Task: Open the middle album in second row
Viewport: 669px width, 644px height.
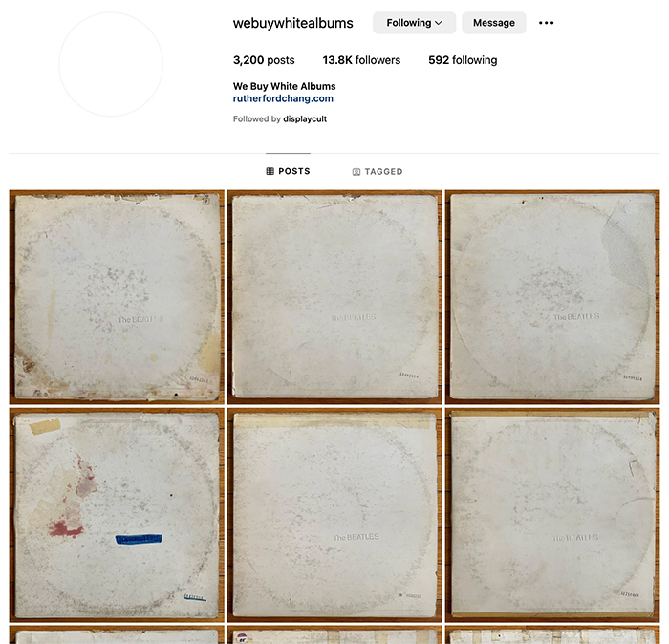Action: coord(334,515)
